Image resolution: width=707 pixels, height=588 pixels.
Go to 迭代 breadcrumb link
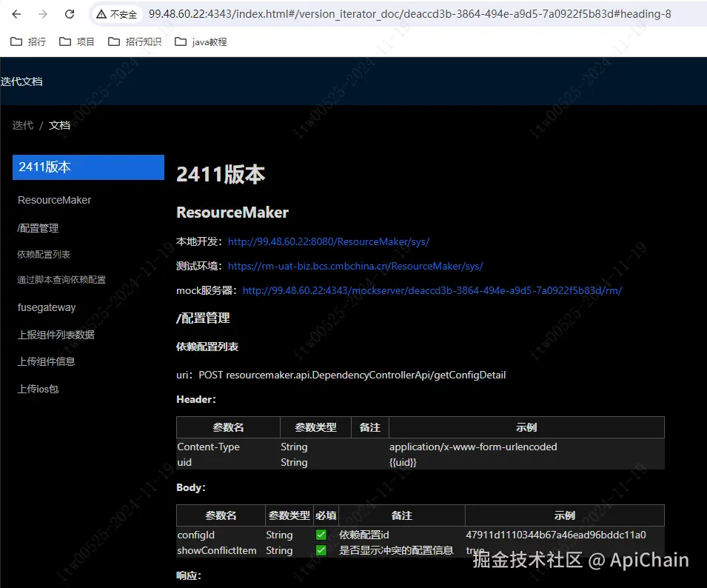point(22,125)
